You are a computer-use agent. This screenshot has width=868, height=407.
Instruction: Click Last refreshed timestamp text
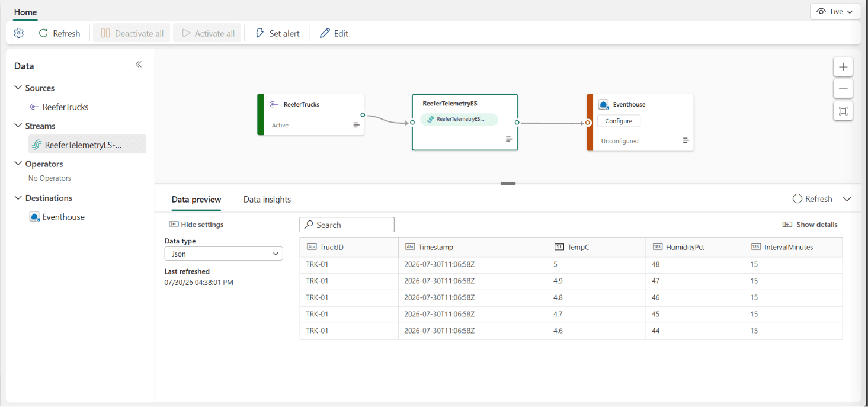(x=198, y=283)
